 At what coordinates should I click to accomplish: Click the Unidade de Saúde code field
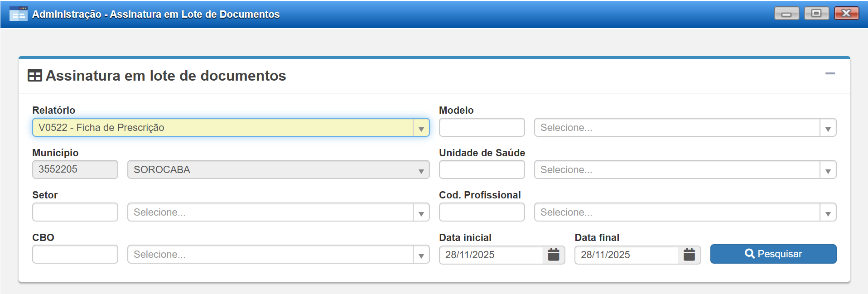tap(482, 170)
